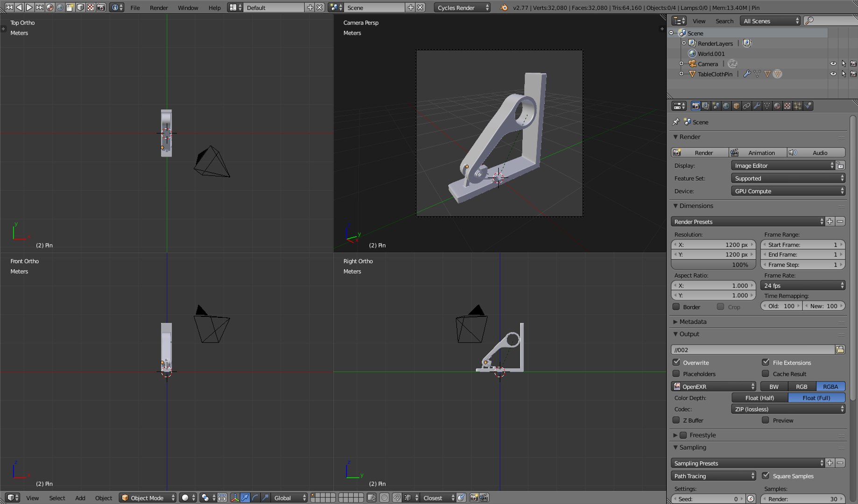The image size is (858, 504).
Task: Click the Camera object icon in outliner
Action: click(692, 64)
